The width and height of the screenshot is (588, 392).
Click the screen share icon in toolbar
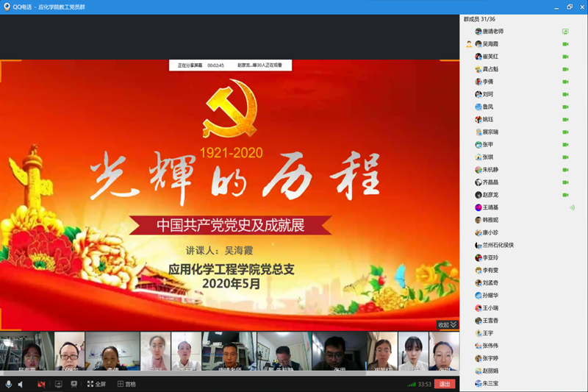click(x=58, y=384)
